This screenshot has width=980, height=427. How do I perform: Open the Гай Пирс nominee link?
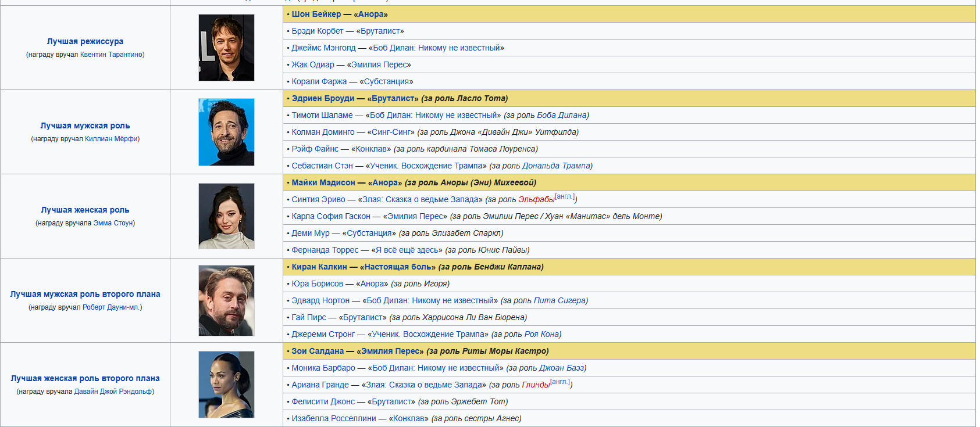(x=309, y=317)
